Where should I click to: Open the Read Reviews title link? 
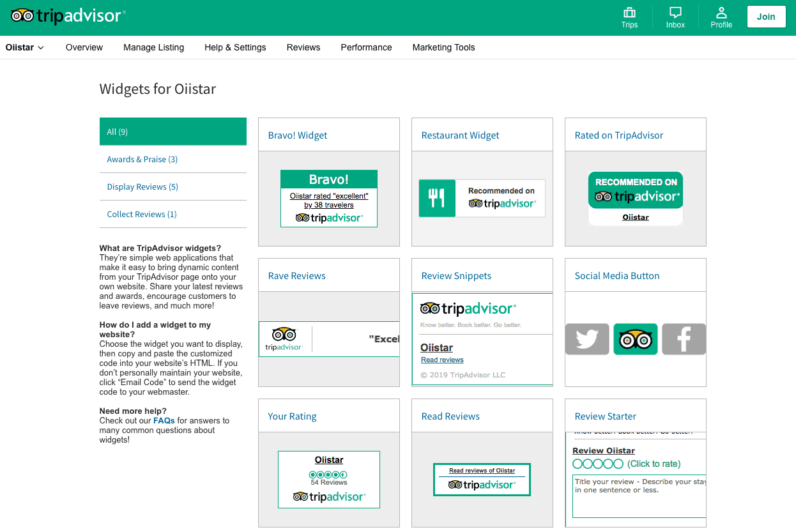450,416
